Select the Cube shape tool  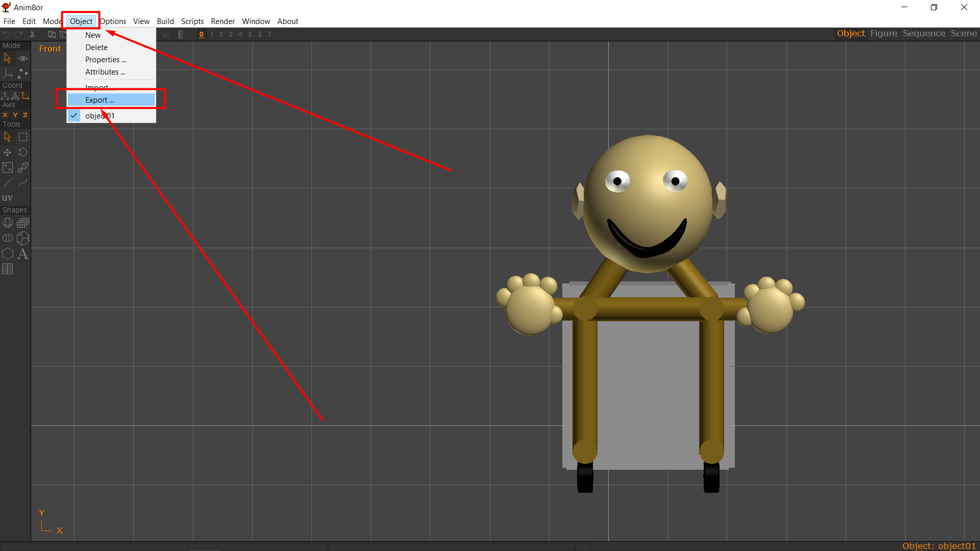[x=23, y=223]
